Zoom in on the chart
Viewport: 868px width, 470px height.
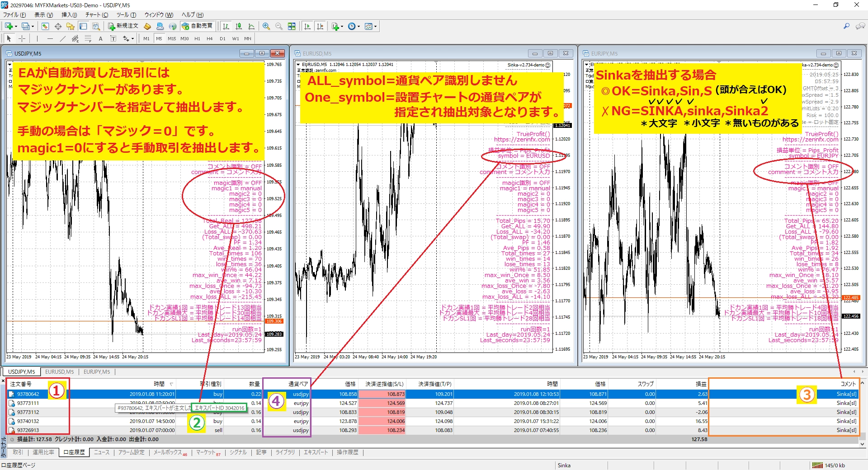pos(266,26)
